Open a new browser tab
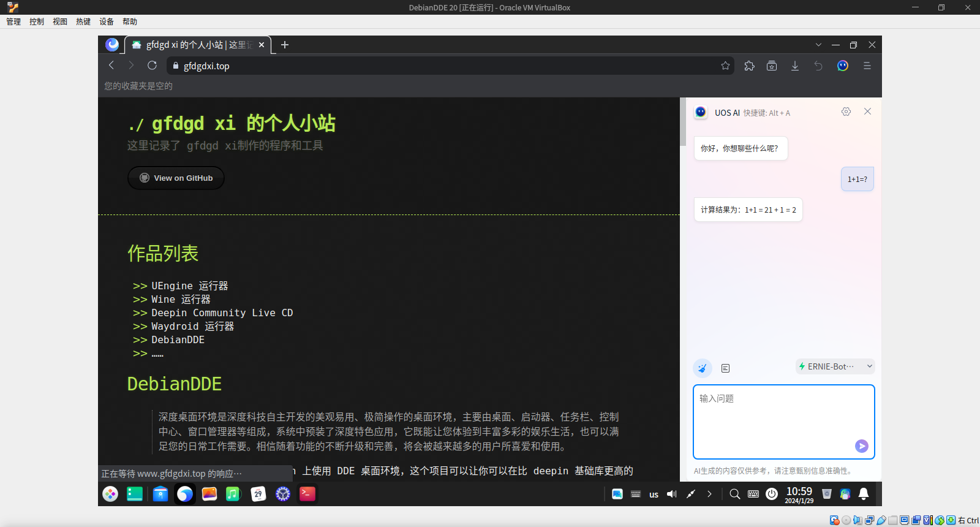This screenshot has width=980, height=527. coord(284,45)
